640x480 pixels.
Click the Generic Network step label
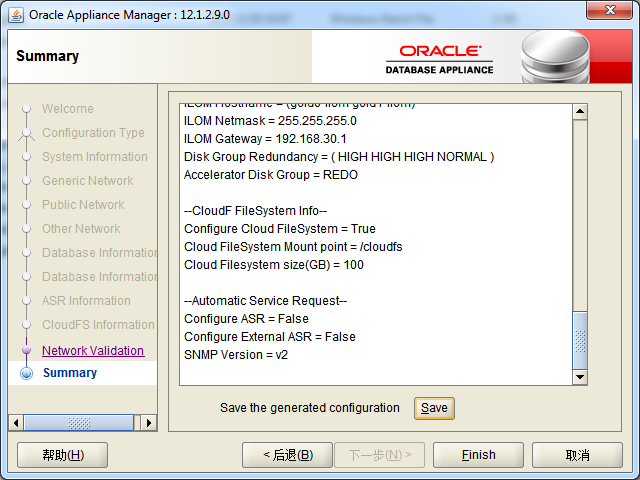pyautogui.click(x=87, y=180)
